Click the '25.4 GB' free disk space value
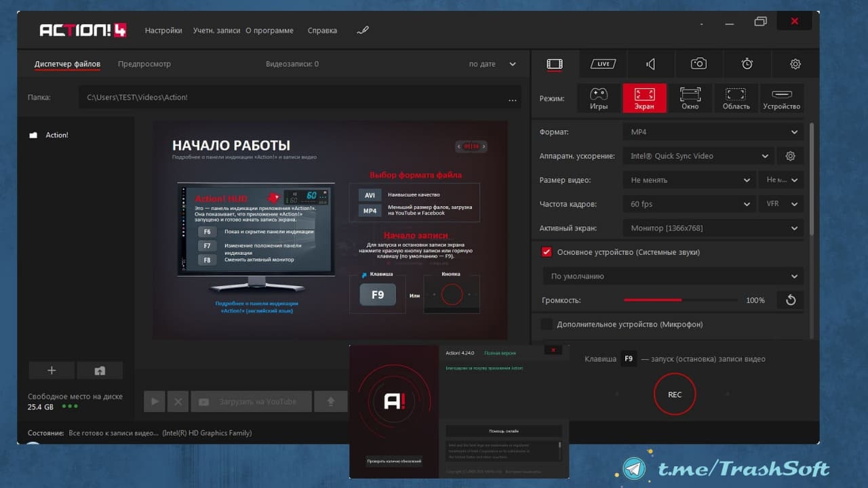868x488 pixels. 41,407
